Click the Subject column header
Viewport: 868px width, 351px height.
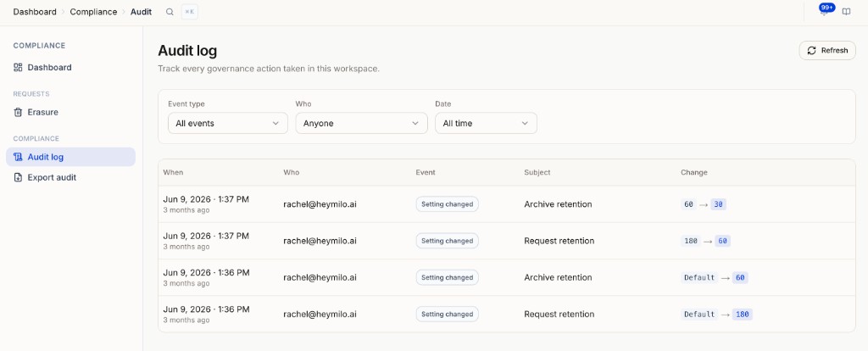click(537, 173)
